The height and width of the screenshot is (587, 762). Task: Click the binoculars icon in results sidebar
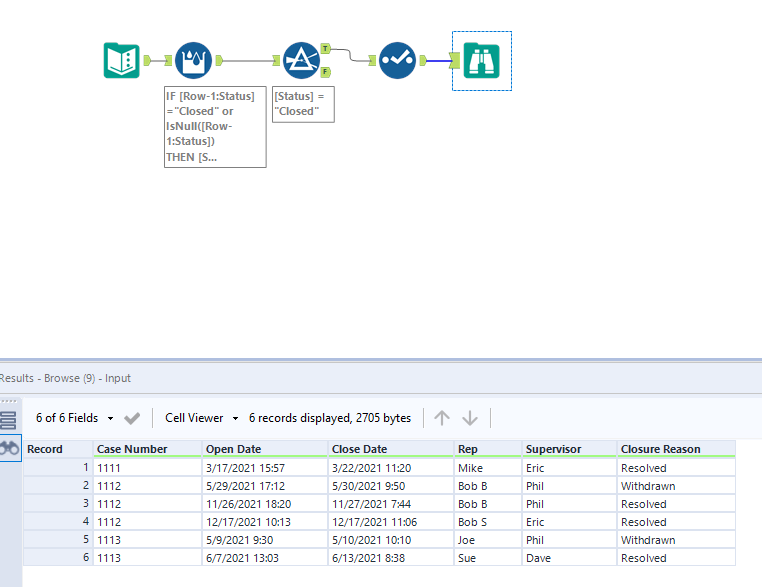9,450
